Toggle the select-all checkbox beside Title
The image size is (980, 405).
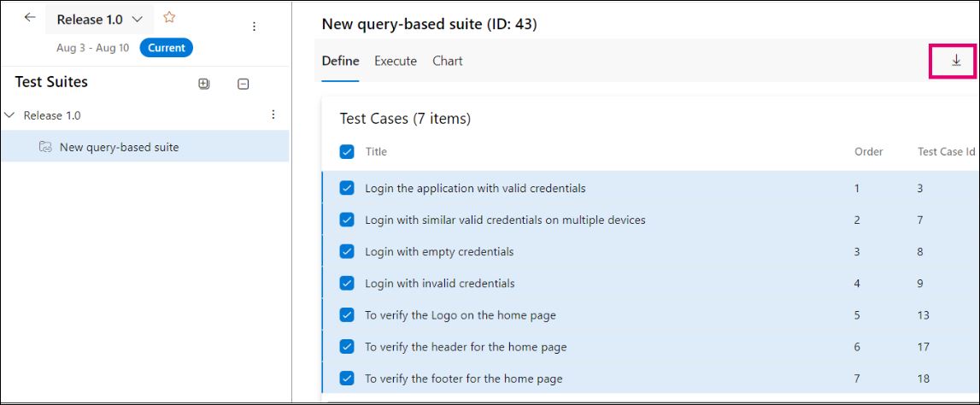point(347,152)
